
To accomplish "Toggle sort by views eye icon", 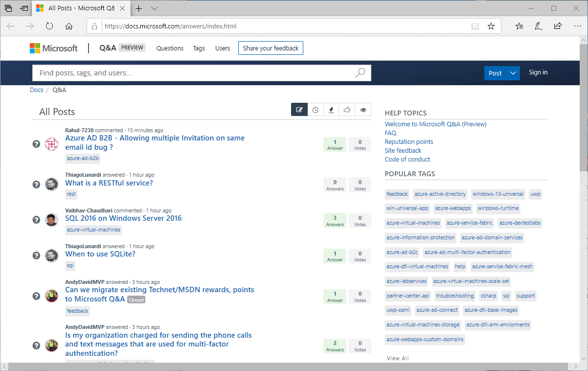I will (363, 110).
